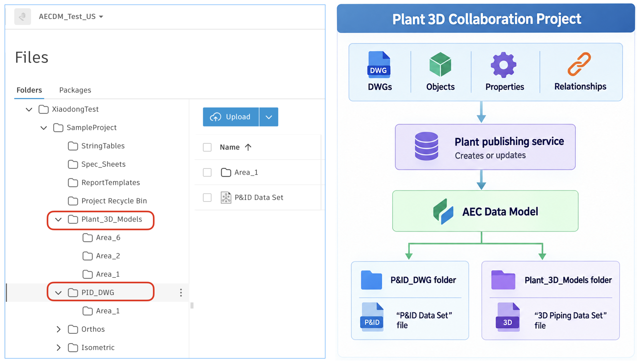Switch to the Packages tab
The height and width of the screenshot is (364, 638).
(x=75, y=90)
